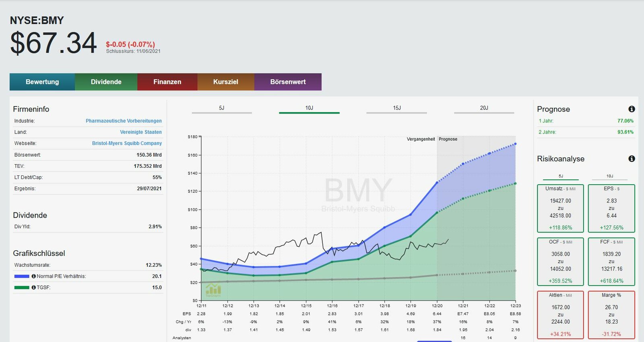Click the TEV value 175.352 Mrd

(x=148, y=166)
